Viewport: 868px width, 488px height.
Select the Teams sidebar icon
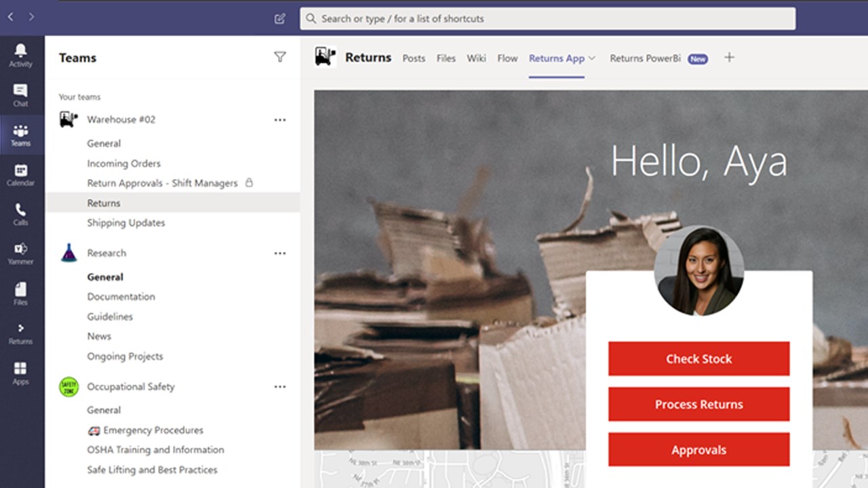pos(20,136)
